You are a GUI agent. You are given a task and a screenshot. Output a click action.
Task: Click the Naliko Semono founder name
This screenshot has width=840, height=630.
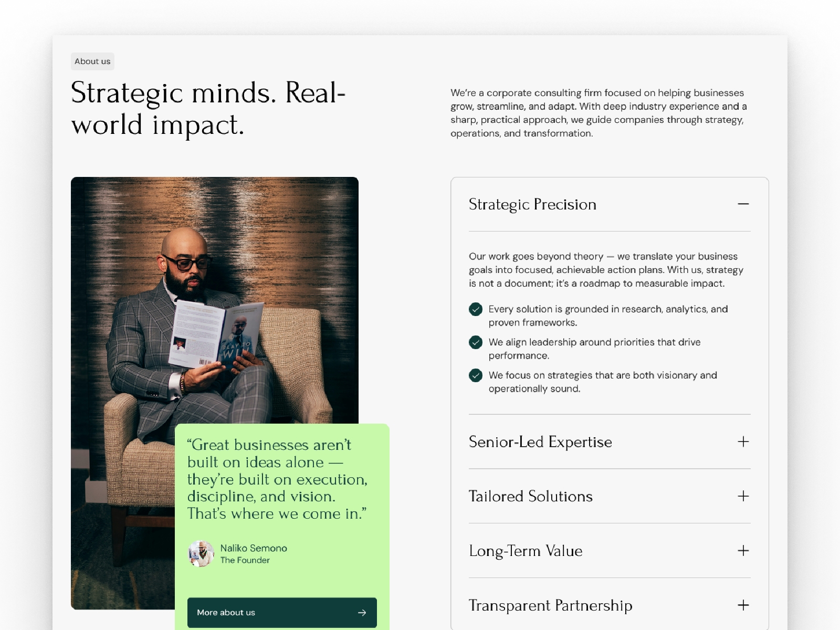[x=254, y=548]
